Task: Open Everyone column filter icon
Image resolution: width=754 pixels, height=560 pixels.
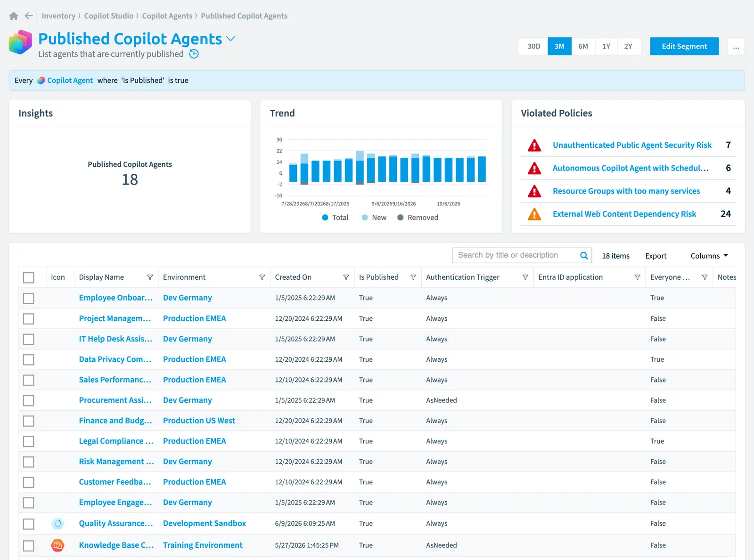Action: click(x=705, y=277)
